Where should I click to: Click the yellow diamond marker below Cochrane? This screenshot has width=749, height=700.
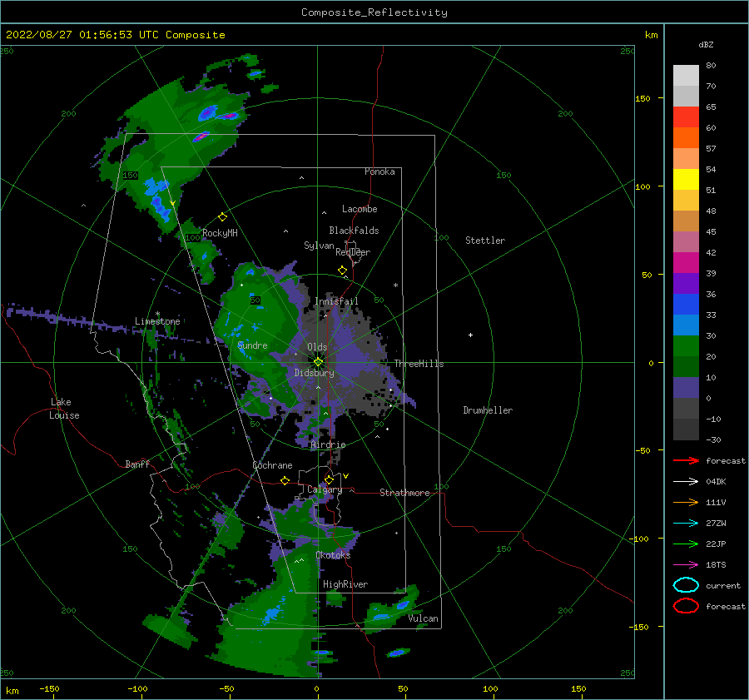(x=285, y=480)
